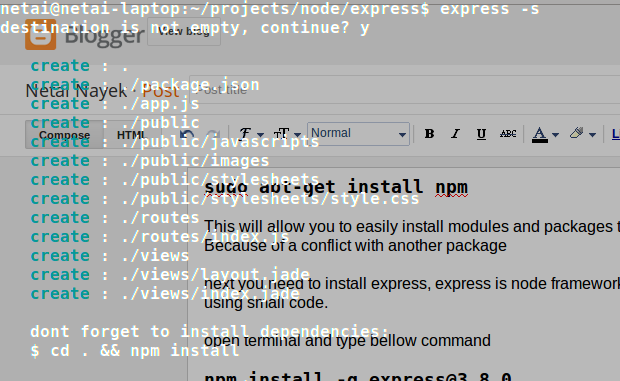This screenshot has height=381, width=620.
Task: Click the orange Blogger logo icon
Action: pos(40,35)
